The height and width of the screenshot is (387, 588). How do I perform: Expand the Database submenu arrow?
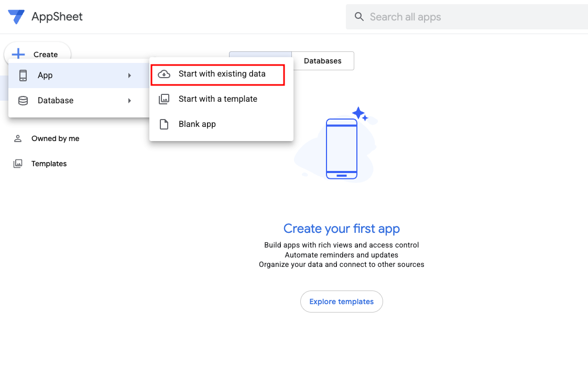[x=129, y=101]
